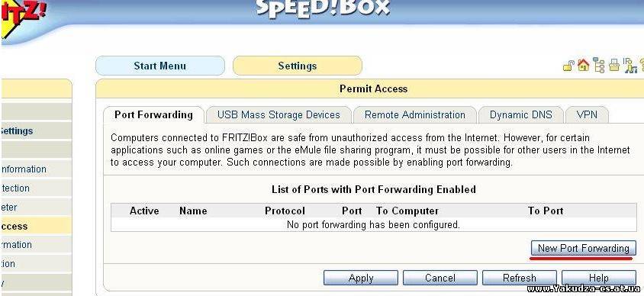Open the home icon in toolbar
The height and width of the screenshot is (296, 644).
pyautogui.click(x=583, y=66)
